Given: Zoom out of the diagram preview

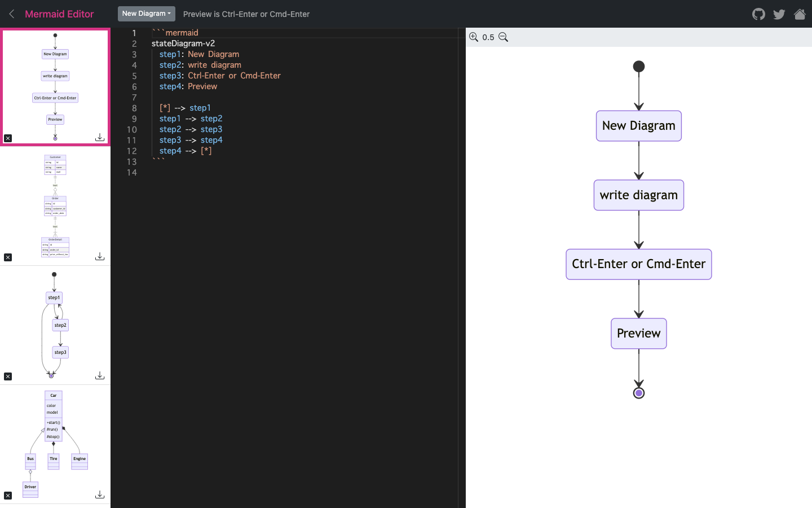Looking at the screenshot, I should coord(504,37).
